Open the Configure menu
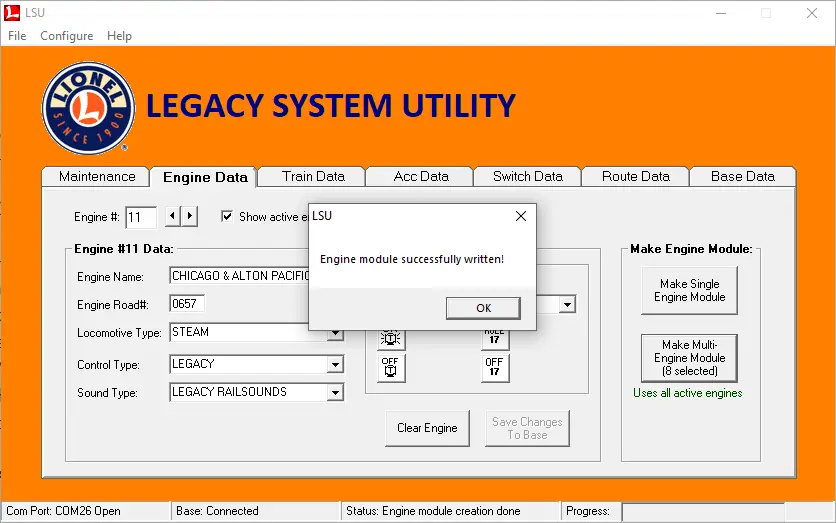The width and height of the screenshot is (836, 523). tap(67, 36)
